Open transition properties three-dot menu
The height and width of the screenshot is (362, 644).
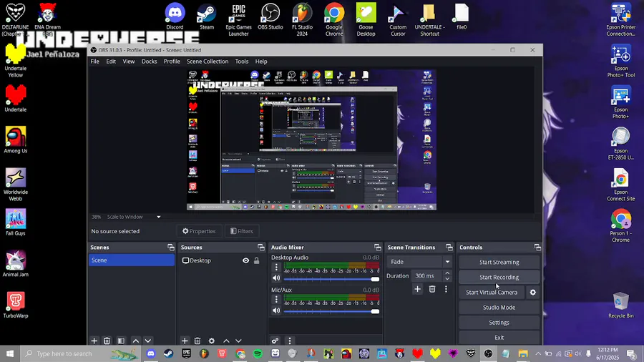click(x=446, y=289)
